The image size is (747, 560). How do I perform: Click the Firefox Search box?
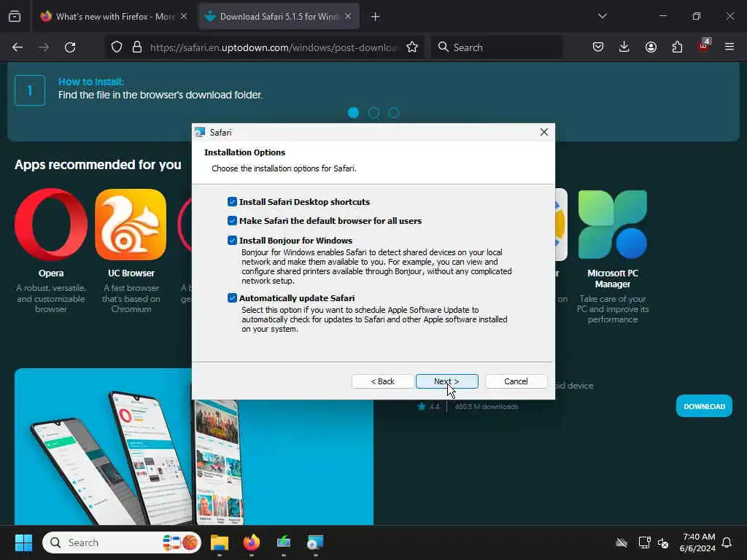pyautogui.click(x=498, y=47)
